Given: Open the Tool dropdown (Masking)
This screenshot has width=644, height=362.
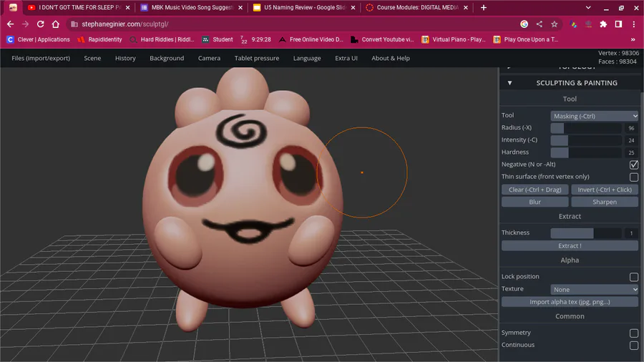Looking at the screenshot, I should (595, 116).
